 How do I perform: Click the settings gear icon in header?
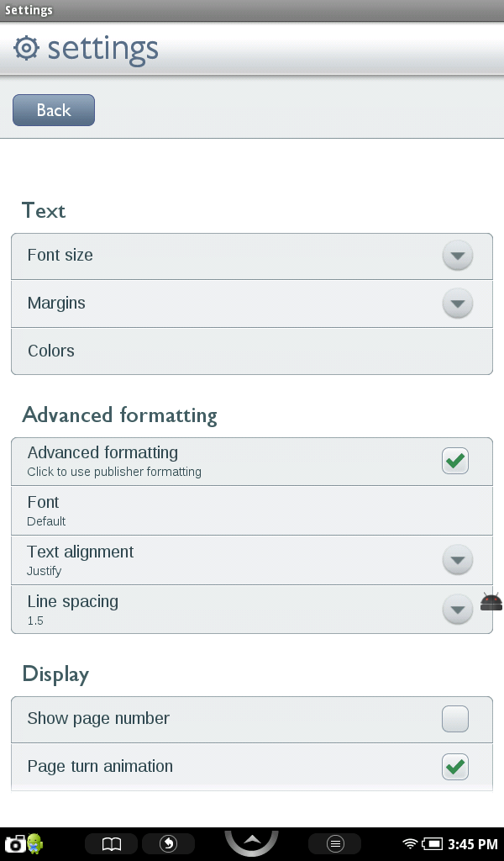pos(27,49)
